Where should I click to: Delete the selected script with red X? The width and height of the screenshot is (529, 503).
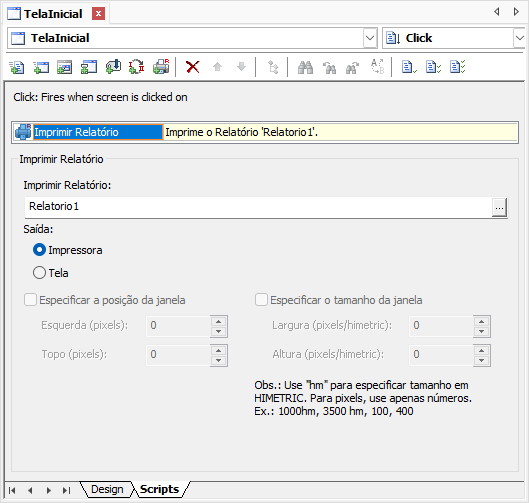coord(193,67)
